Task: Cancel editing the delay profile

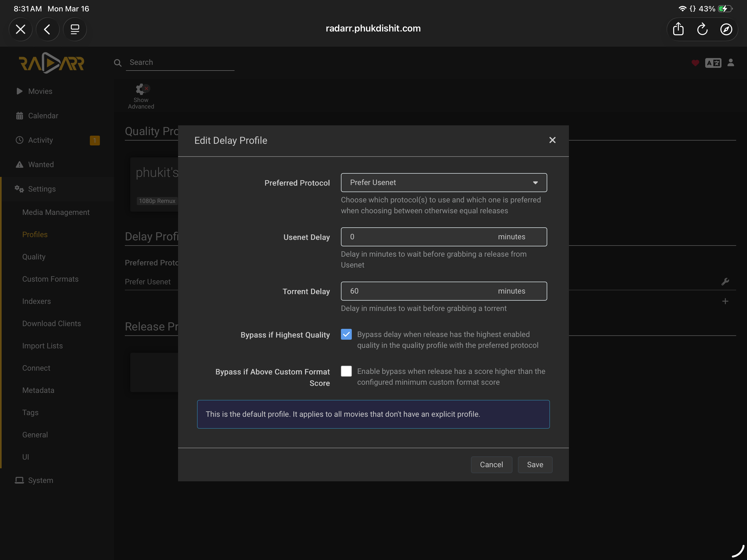Action: pyautogui.click(x=491, y=464)
